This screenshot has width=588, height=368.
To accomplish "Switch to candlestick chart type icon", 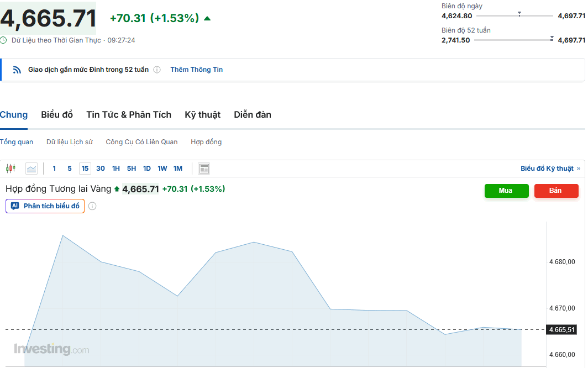I will tap(11, 169).
